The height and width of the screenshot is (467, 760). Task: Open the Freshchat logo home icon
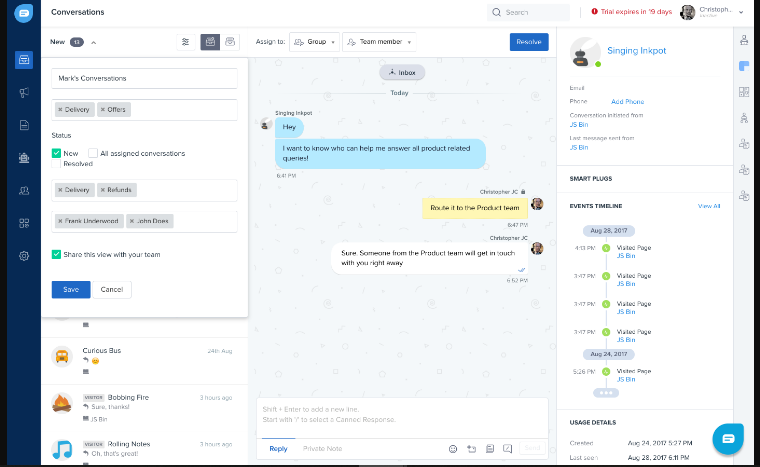click(x=23, y=13)
